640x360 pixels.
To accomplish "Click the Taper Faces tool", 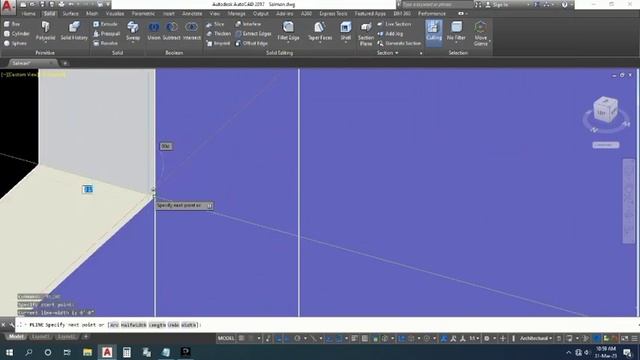I will [320, 31].
